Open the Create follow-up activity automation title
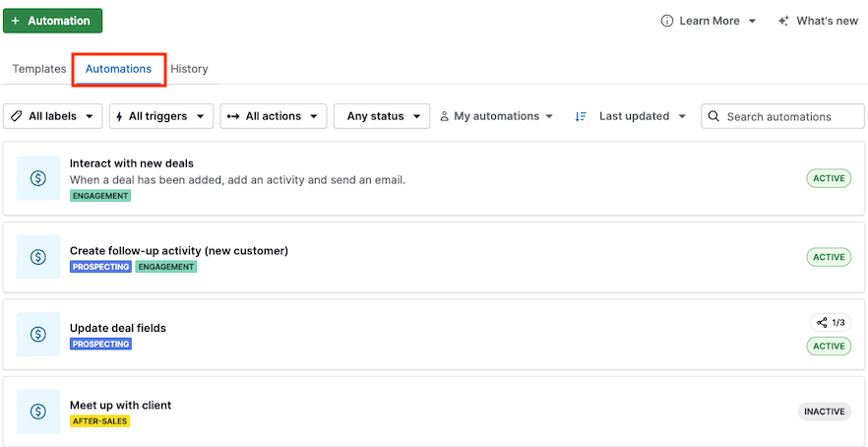868x447 pixels. (x=178, y=250)
